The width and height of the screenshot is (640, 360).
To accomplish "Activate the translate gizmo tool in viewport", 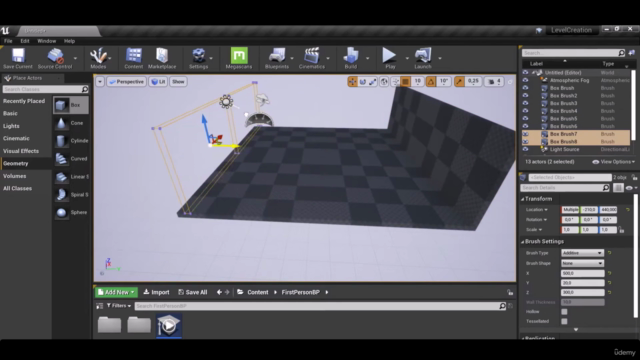I will (352, 82).
